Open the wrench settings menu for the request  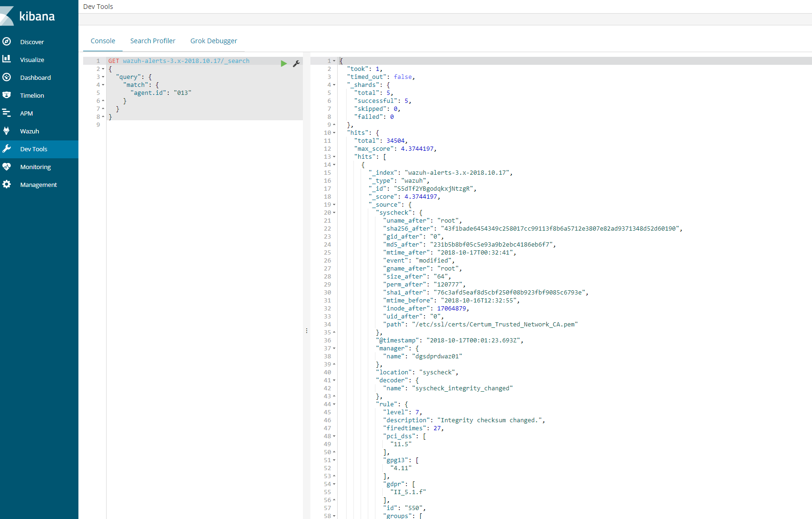[296, 63]
